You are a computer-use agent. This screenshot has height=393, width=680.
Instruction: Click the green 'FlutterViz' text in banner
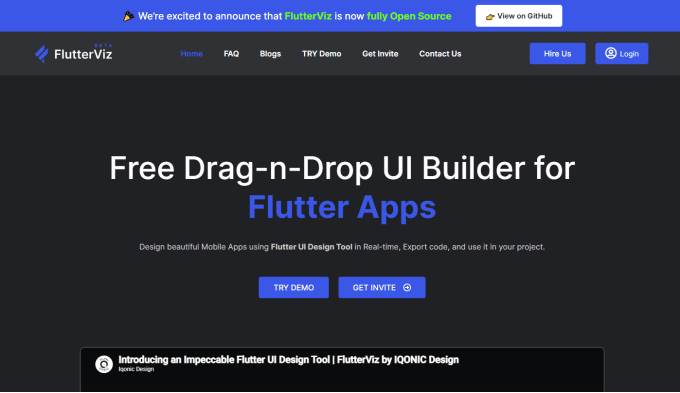[x=308, y=16]
